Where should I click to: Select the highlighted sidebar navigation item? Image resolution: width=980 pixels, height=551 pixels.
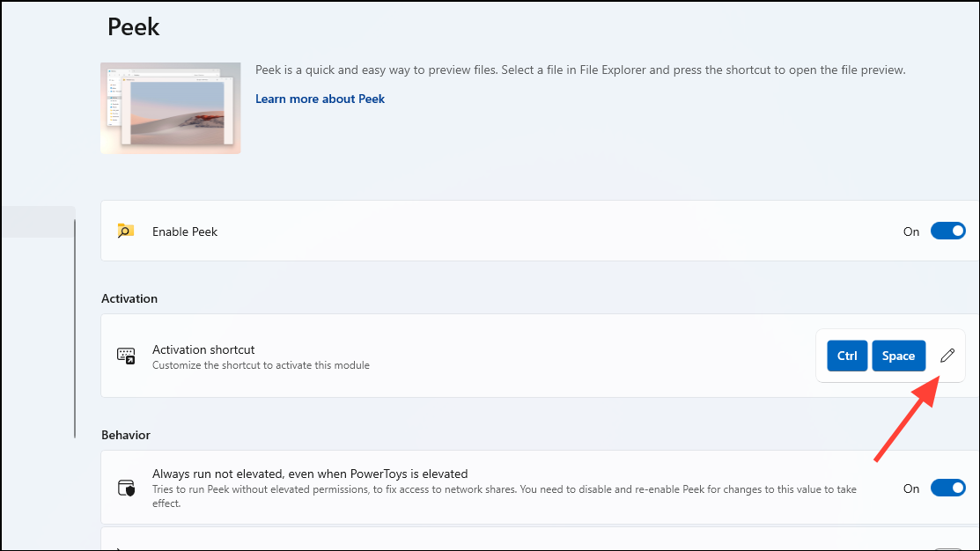pos(38,222)
